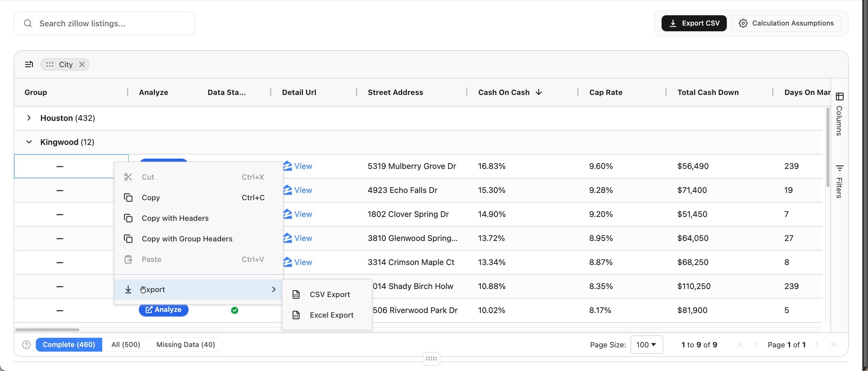Remove the City grouping chip
This screenshot has width=868, height=371.
82,64
